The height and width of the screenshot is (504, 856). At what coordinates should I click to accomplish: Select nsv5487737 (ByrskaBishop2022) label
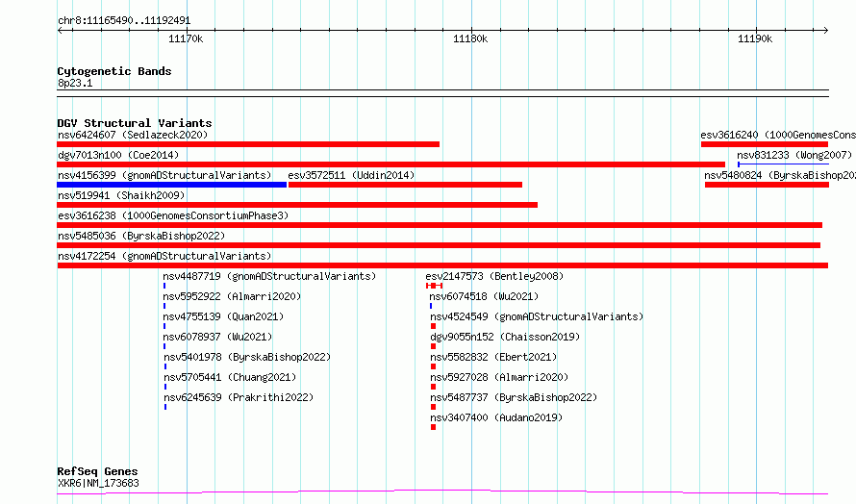(x=514, y=397)
